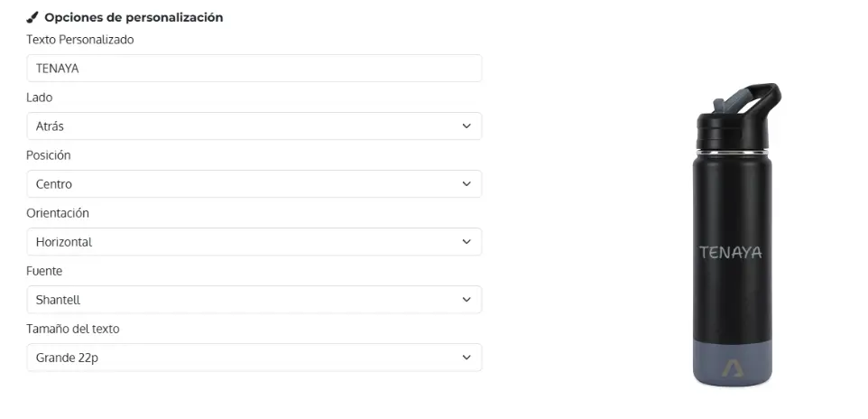
Task: Expand the text size selector showing Grande 22p
Action: pyautogui.click(x=244, y=358)
